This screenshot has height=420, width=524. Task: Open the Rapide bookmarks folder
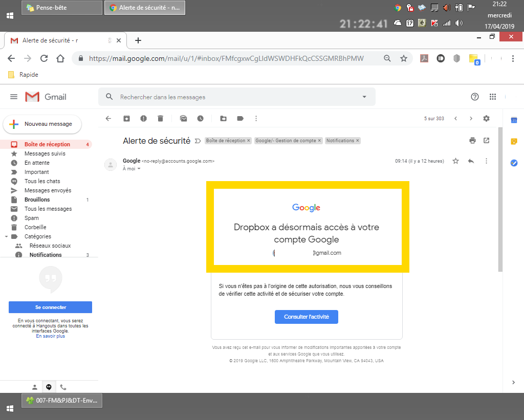pos(24,75)
